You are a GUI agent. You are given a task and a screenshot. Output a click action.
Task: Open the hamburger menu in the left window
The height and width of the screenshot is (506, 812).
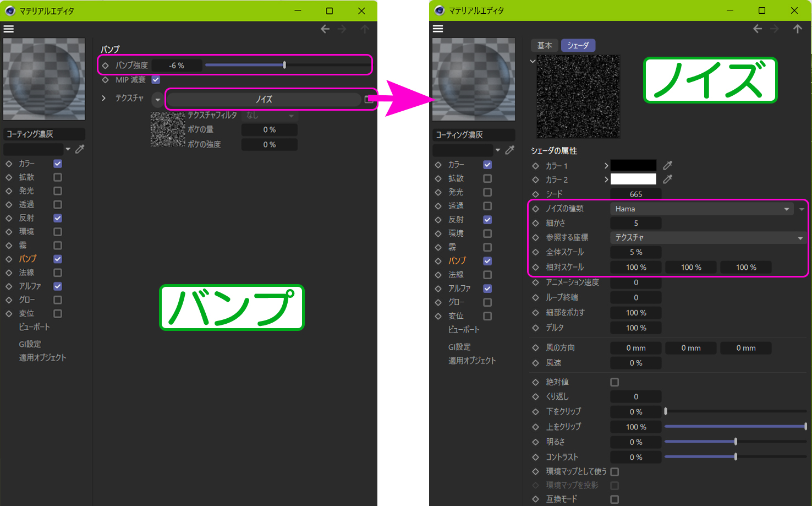click(x=9, y=29)
